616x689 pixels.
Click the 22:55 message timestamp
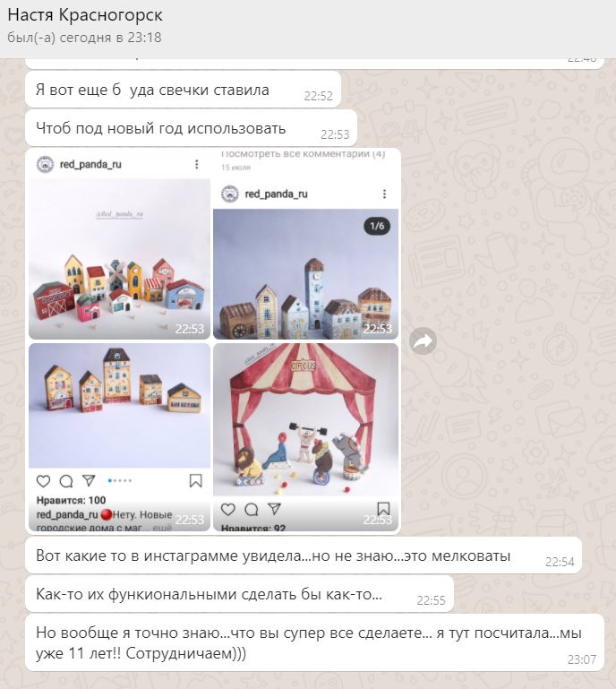431,600
